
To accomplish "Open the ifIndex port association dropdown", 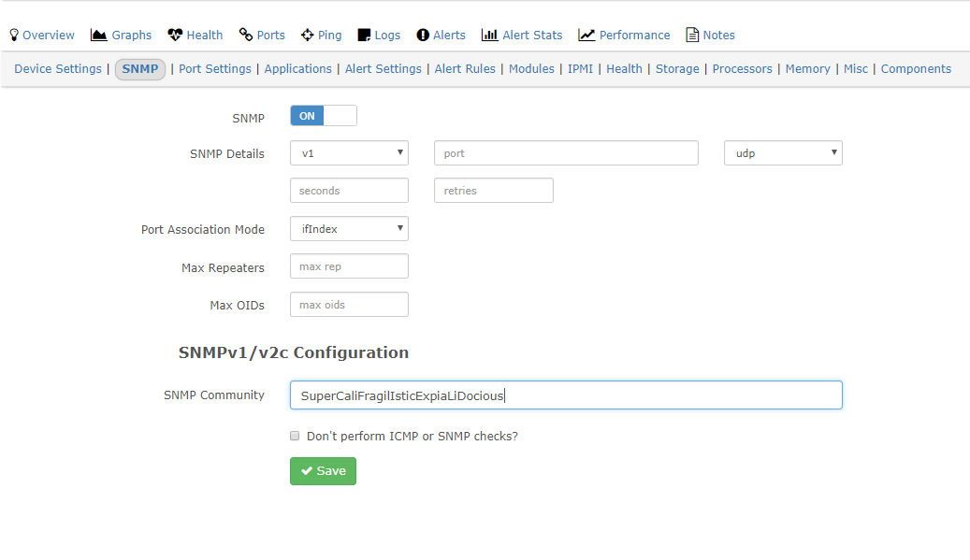I will pyautogui.click(x=350, y=229).
